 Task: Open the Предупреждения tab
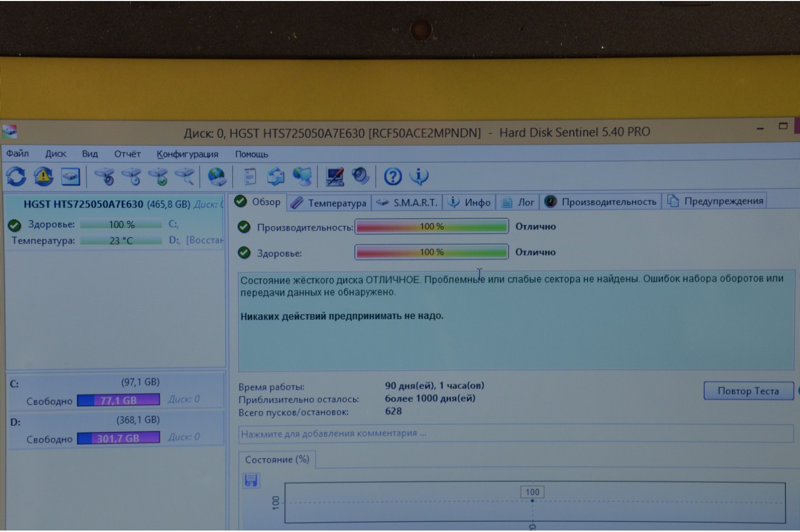click(715, 201)
